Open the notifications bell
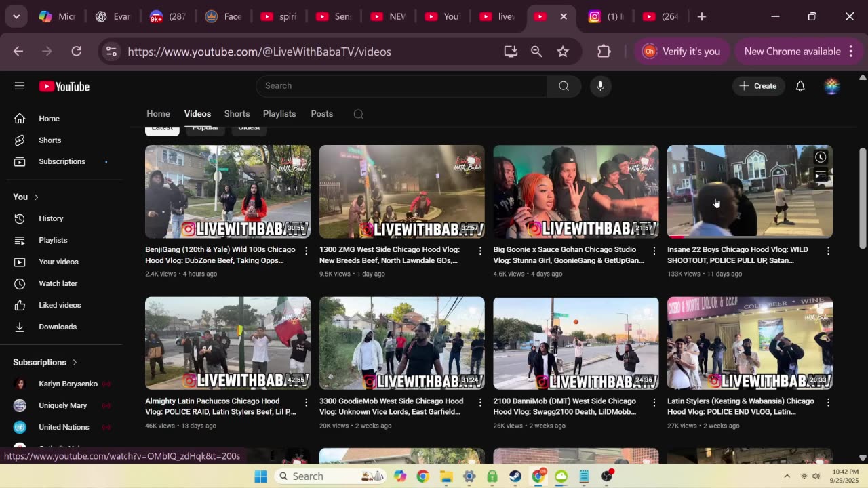This screenshot has width=868, height=488. (800, 86)
